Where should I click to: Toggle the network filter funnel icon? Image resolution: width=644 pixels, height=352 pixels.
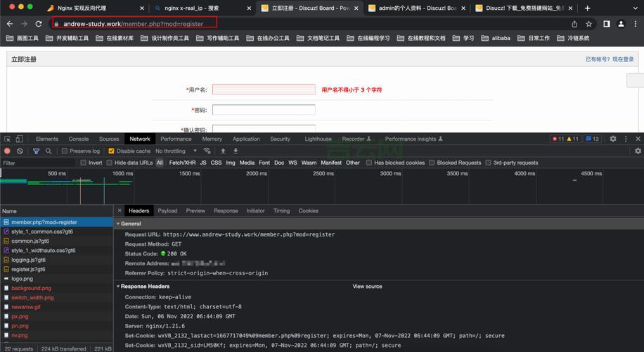tap(36, 151)
